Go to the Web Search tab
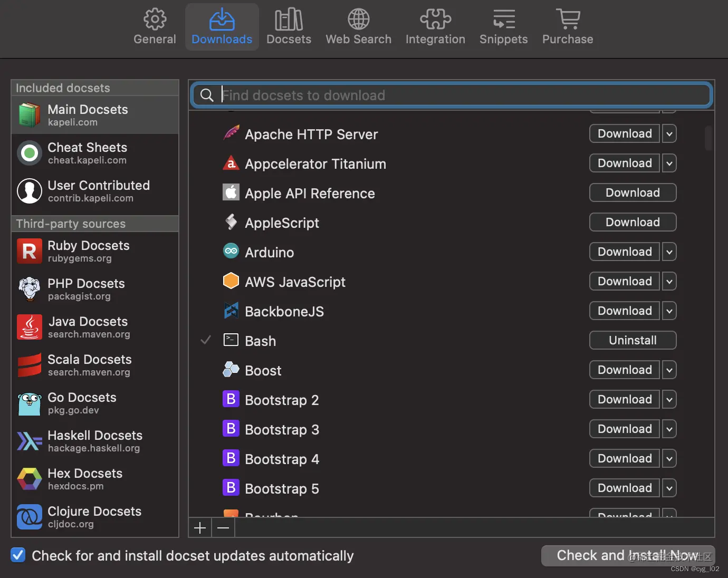Image resolution: width=728 pixels, height=578 pixels. coord(358,27)
